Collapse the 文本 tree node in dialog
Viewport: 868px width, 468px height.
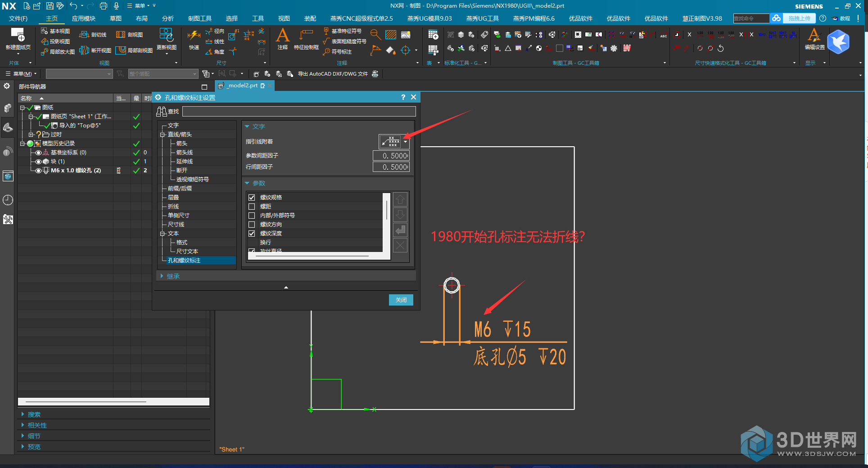point(163,234)
